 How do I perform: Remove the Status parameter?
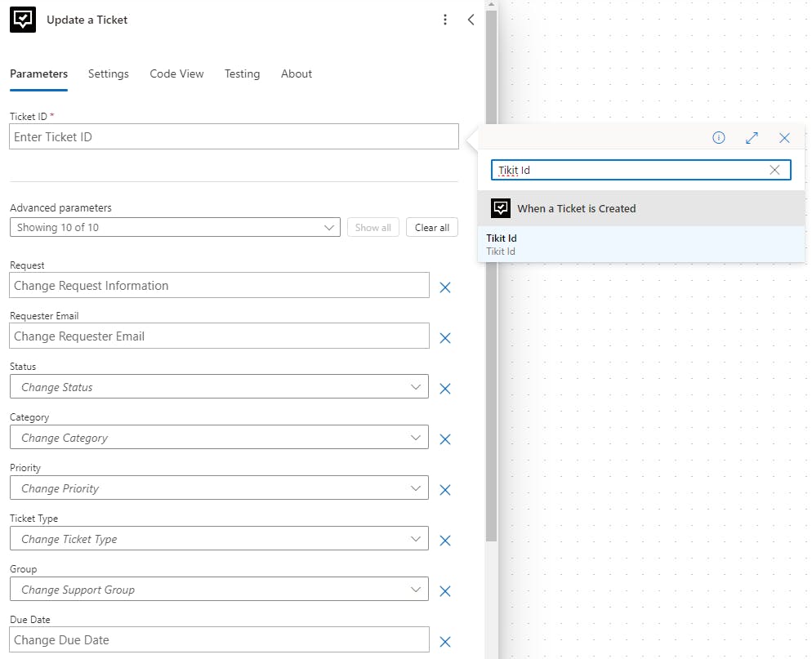tap(445, 389)
